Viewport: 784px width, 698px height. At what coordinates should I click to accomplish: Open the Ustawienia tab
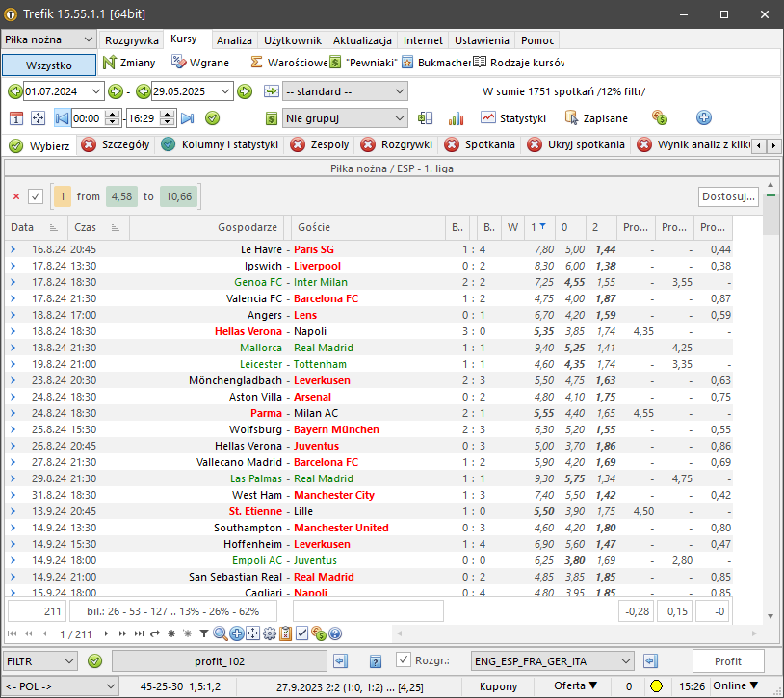point(482,40)
